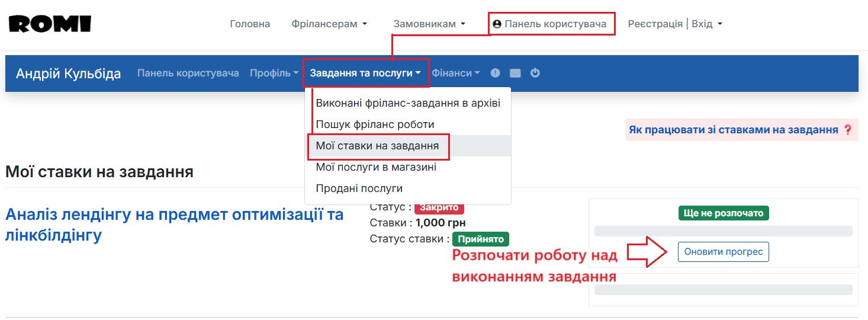Go to Головна page
This screenshot has height=320, width=868.
click(x=250, y=24)
